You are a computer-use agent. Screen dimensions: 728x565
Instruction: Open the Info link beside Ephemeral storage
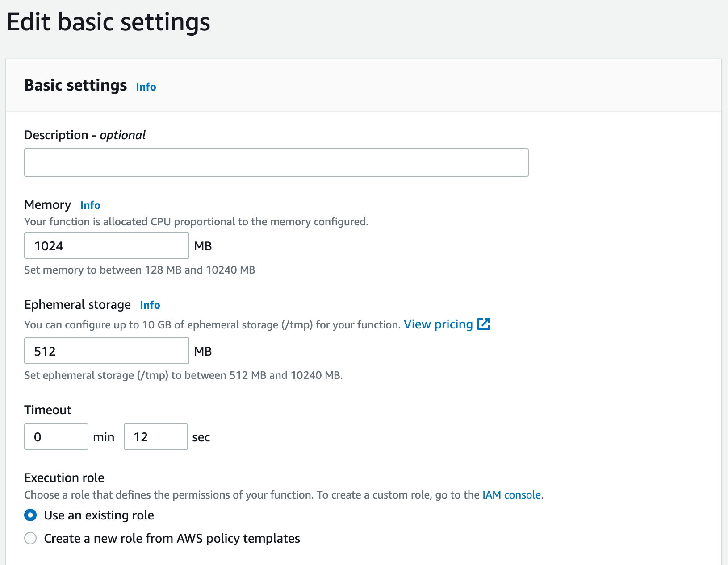(150, 305)
